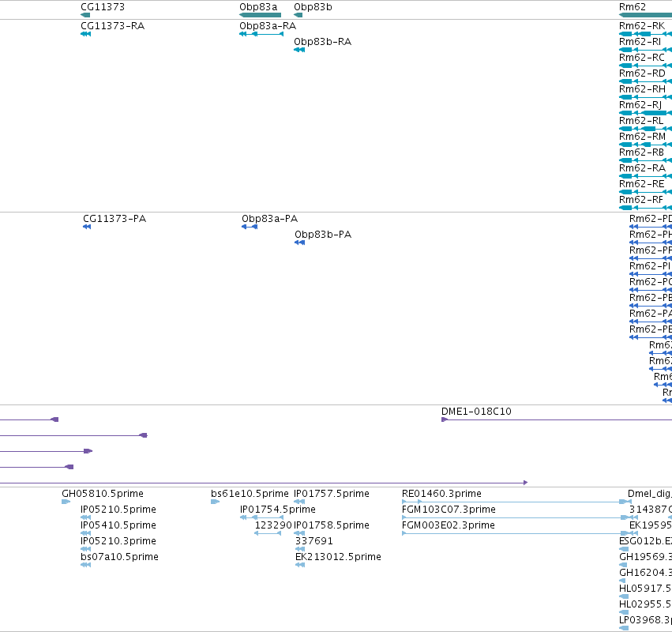Click the Obp83a-RA label text
The width and height of the screenshot is (672, 632).
pyautogui.click(x=268, y=26)
